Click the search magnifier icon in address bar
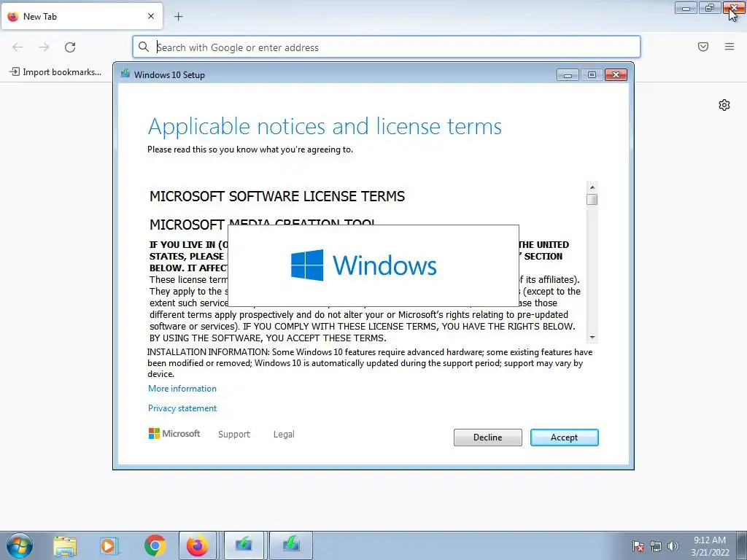Screen dimensions: 747x560 (144, 47)
